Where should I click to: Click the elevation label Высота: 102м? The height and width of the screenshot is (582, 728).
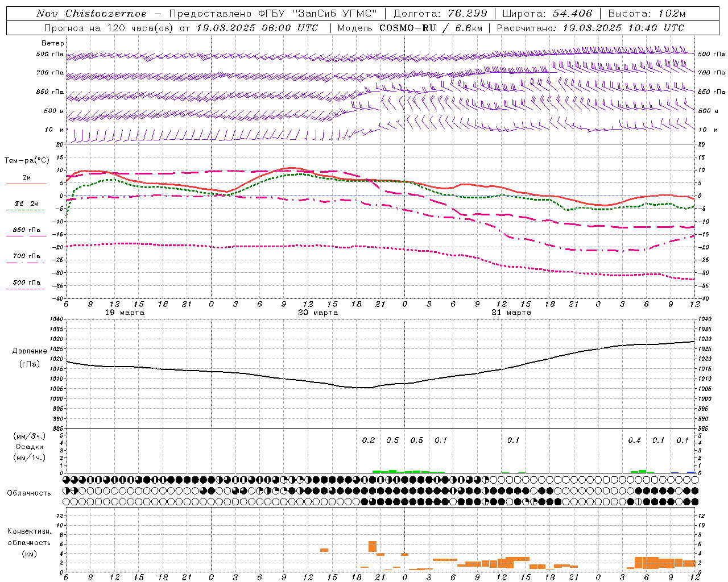pos(647,14)
